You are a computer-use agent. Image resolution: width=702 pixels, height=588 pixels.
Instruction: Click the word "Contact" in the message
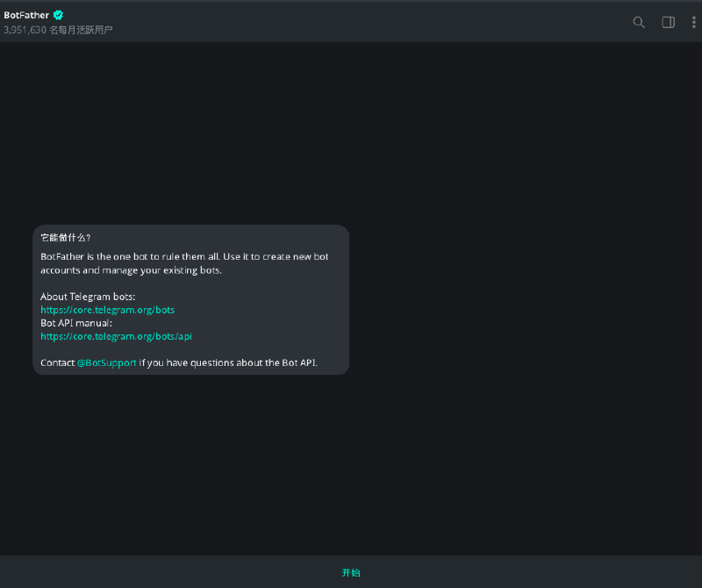57,362
